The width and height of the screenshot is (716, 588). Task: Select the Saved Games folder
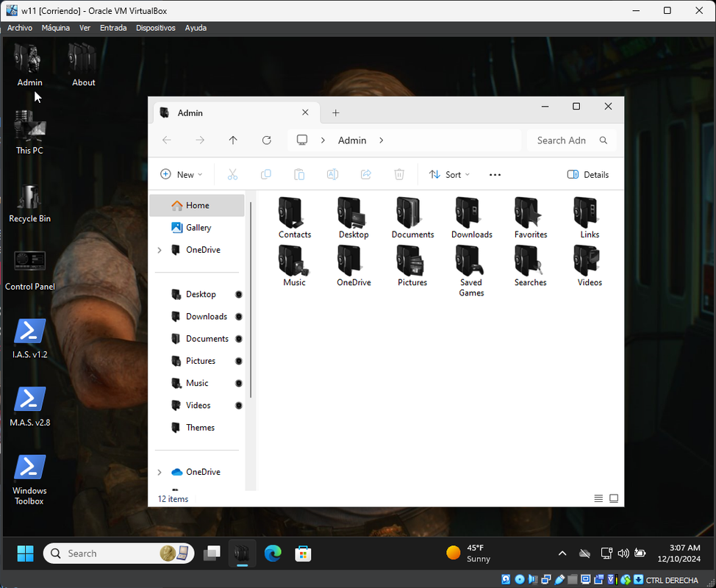pyautogui.click(x=471, y=271)
